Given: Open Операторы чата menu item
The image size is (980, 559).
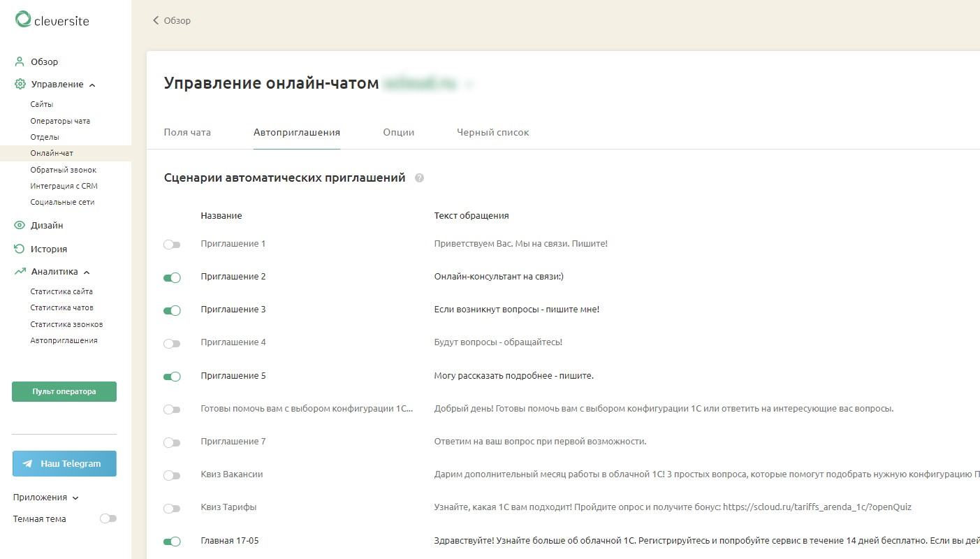Looking at the screenshot, I should pos(60,121).
